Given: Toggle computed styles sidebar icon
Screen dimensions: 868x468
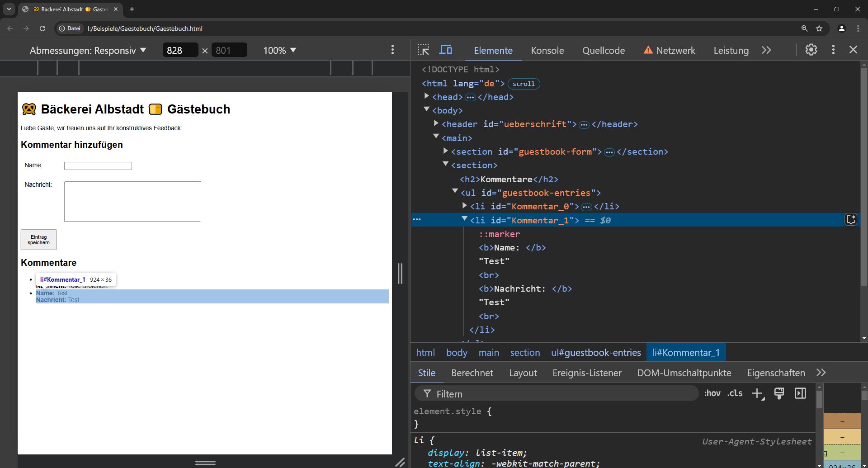Looking at the screenshot, I should [x=800, y=393].
